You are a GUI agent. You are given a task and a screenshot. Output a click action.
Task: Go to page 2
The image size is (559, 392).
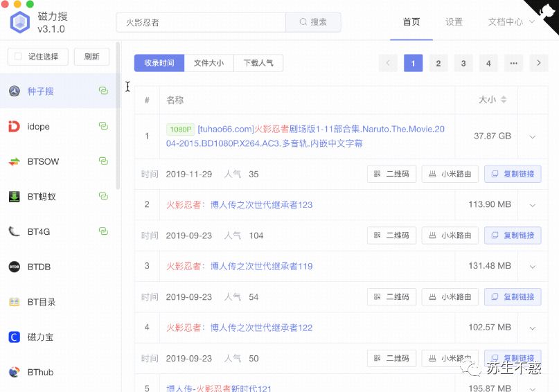438,63
